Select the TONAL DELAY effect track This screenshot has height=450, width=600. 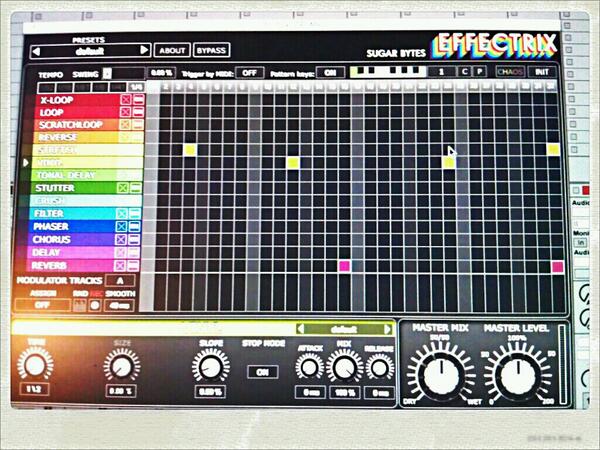(x=86, y=175)
